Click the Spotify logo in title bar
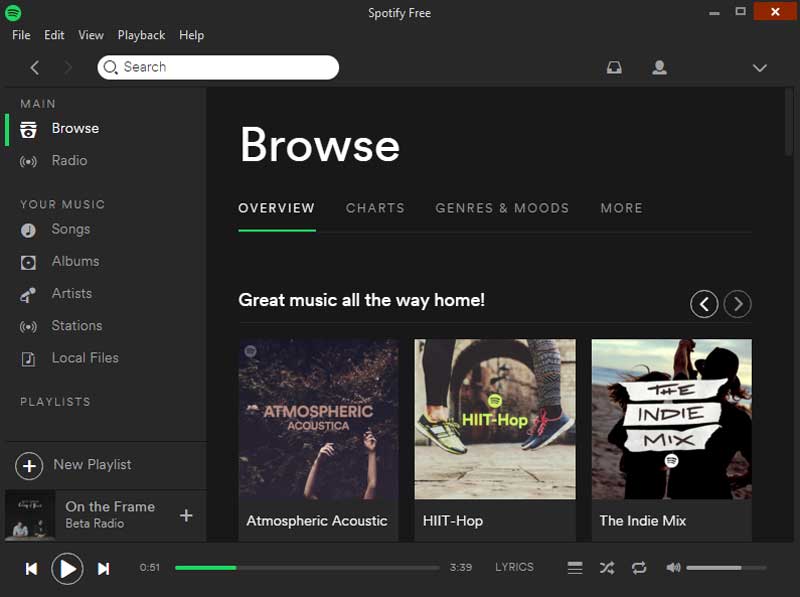 coord(13,12)
